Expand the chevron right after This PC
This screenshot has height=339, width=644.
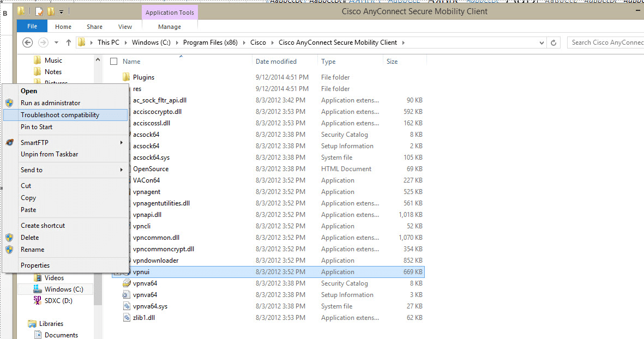(125, 43)
